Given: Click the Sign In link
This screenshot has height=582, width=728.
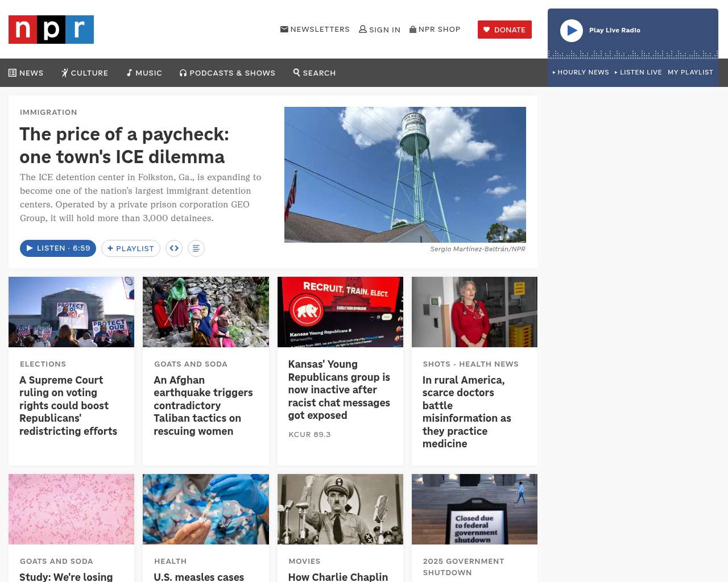Looking at the screenshot, I should 380,30.
